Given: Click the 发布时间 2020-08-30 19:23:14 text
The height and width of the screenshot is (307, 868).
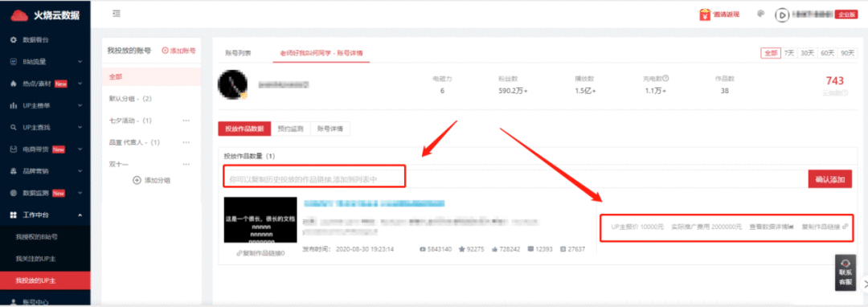Looking at the screenshot, I should 348,249.
